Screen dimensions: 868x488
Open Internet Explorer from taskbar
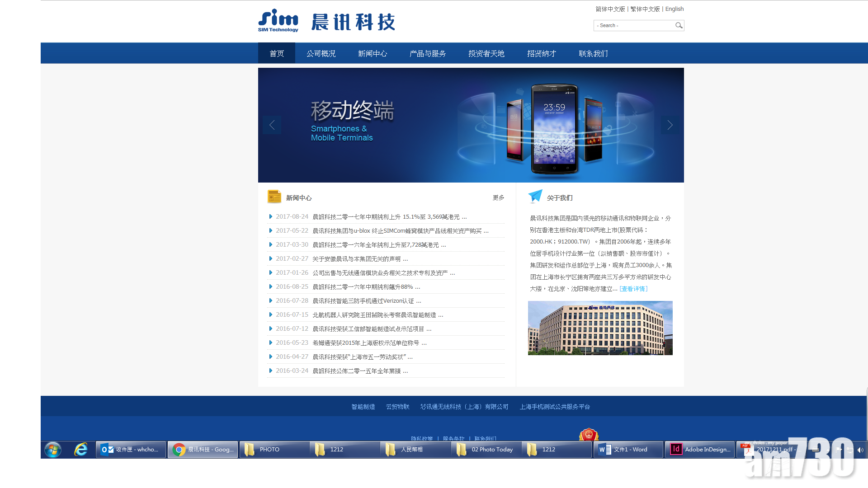coord(81,449)
